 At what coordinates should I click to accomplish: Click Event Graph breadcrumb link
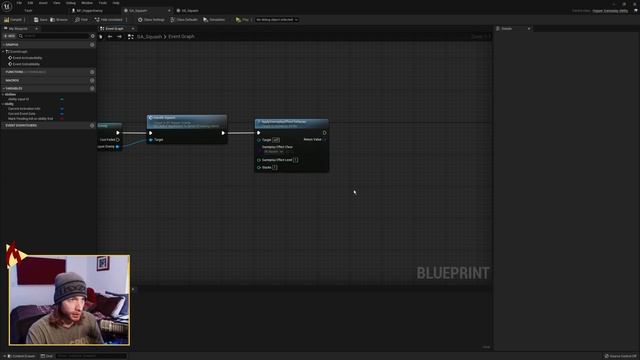(181, 37)
